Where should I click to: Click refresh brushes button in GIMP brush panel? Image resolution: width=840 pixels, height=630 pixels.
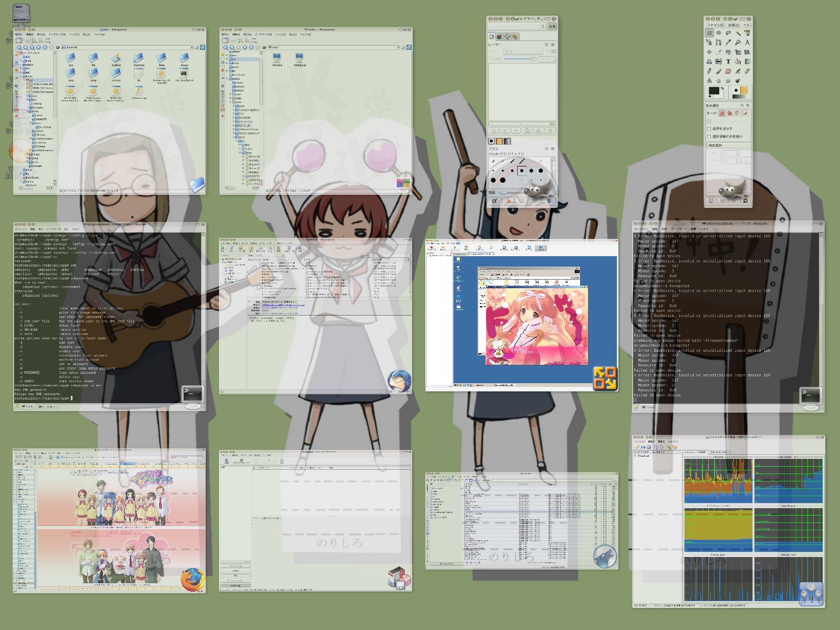(x=549, y=201)
